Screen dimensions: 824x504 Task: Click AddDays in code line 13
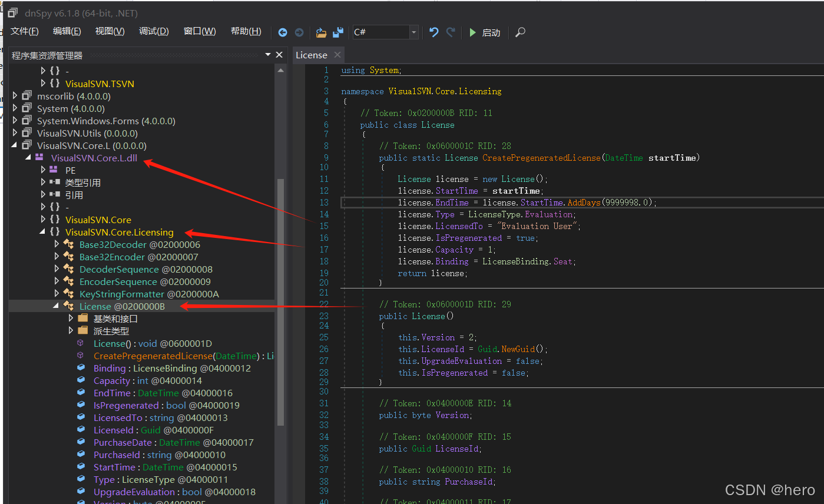(x=584, y=202)
